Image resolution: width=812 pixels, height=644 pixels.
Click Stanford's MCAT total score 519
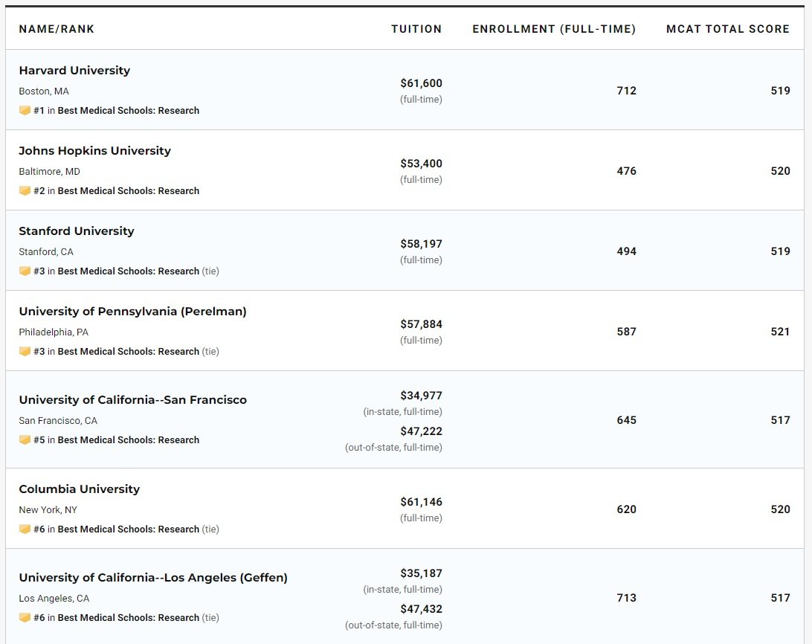click(781, 251)
